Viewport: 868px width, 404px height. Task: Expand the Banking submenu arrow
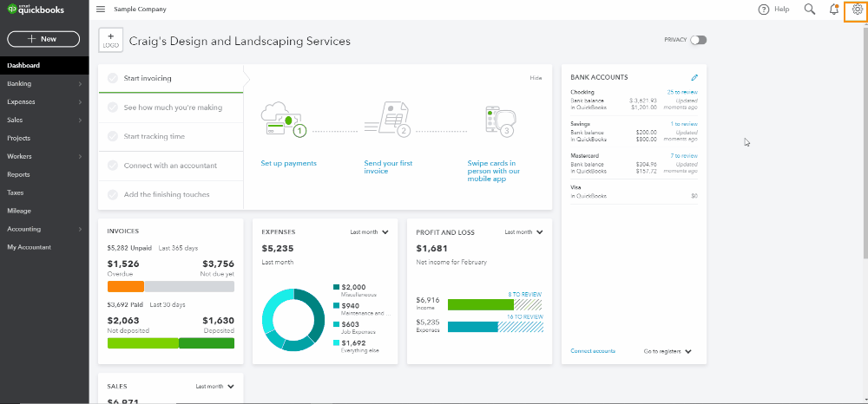coord(80,84)
